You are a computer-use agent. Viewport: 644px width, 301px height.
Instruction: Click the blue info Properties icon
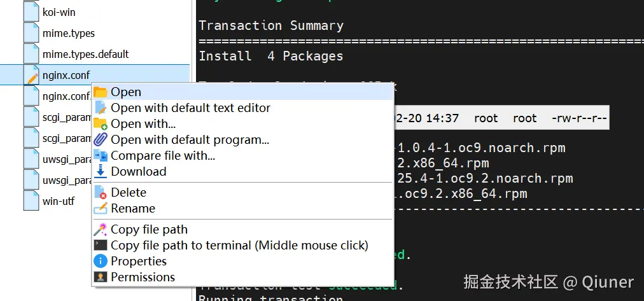tap(100, 261)
